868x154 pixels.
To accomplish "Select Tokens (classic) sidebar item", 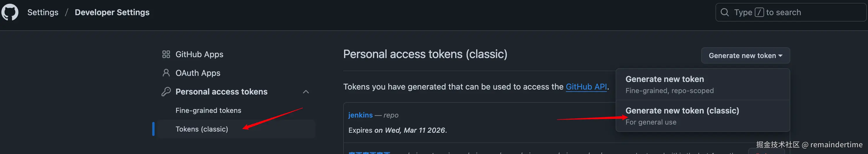I will tap(201, 129).
